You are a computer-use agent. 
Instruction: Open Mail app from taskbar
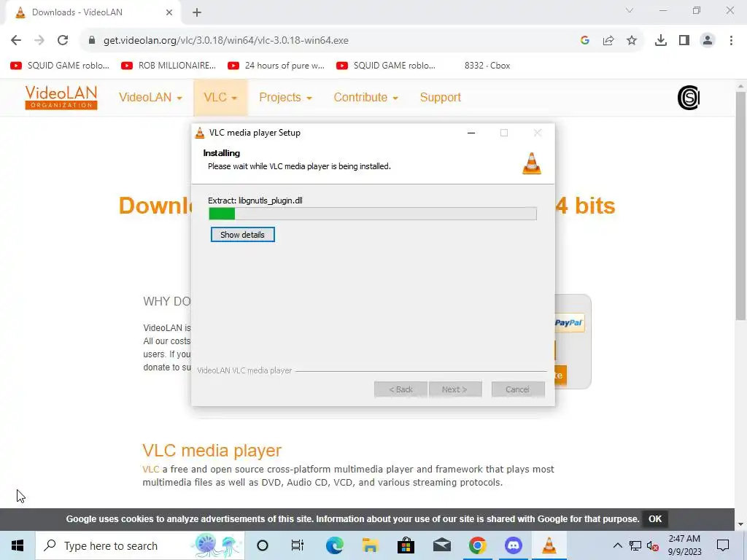tap(441, 545)
